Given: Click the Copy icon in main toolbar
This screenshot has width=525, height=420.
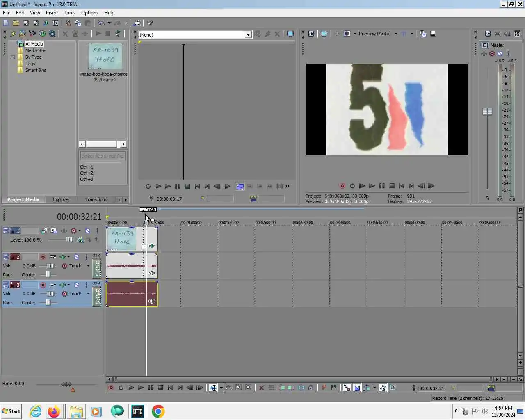Looking at the screenshot, I should click(x=78, y=23).
